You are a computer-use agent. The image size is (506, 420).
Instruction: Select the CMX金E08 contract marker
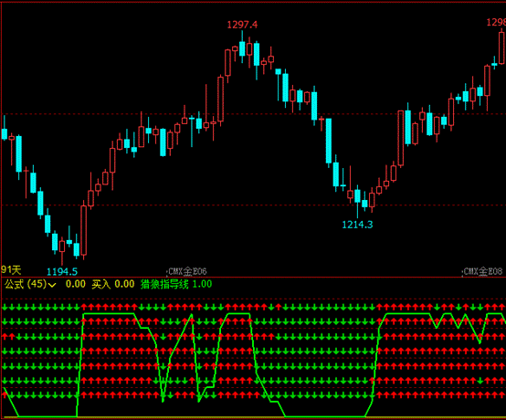point(483,271)
